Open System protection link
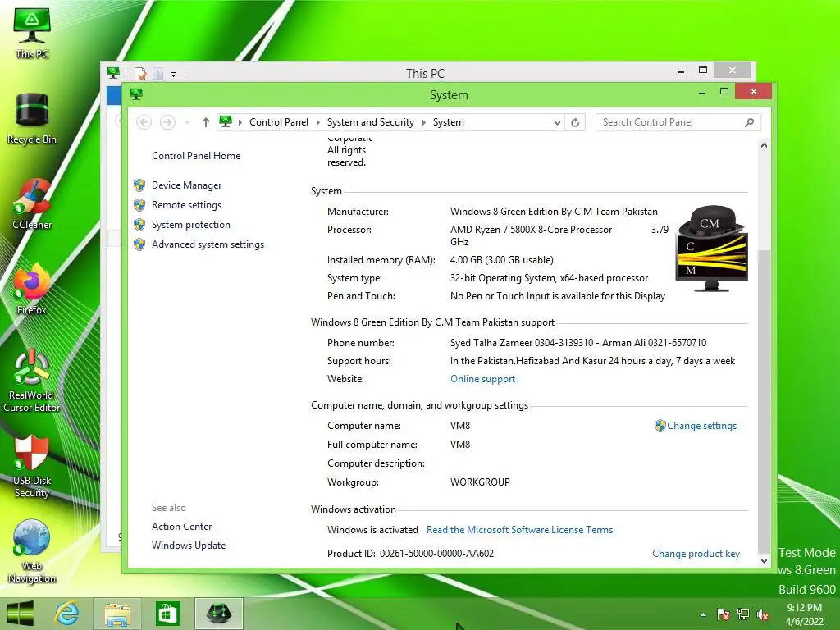 pyautogui.click(x=190, y=225)
